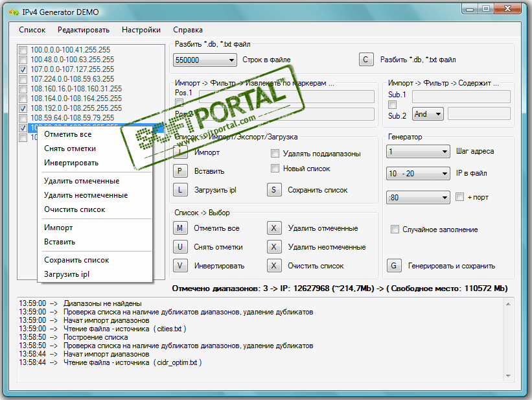The width and height of the screenshot is (532, 400).
Task: Enable Случайное заполнение checkbox
Action: click(x=395, y=229)
